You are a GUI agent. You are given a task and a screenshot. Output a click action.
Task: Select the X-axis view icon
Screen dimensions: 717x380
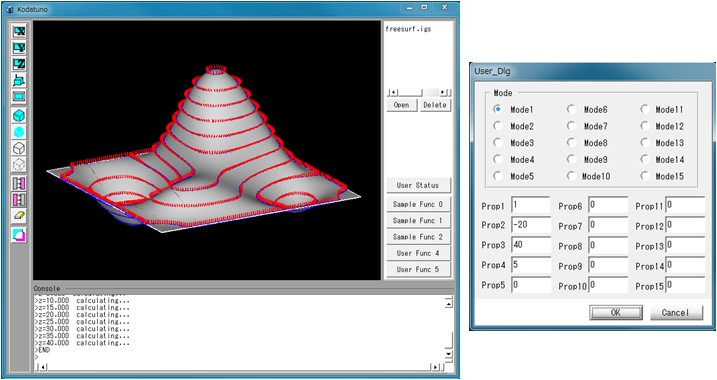pos(19,31)
